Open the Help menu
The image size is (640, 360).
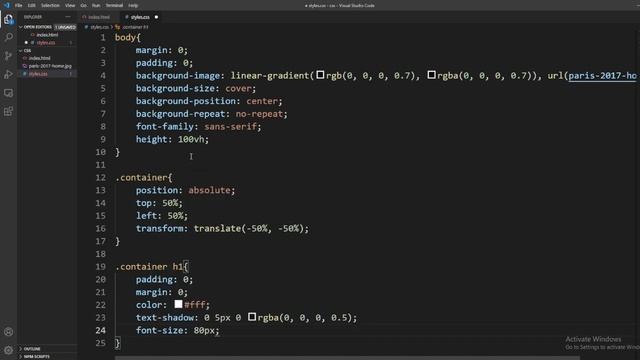(x=133, y=5)
